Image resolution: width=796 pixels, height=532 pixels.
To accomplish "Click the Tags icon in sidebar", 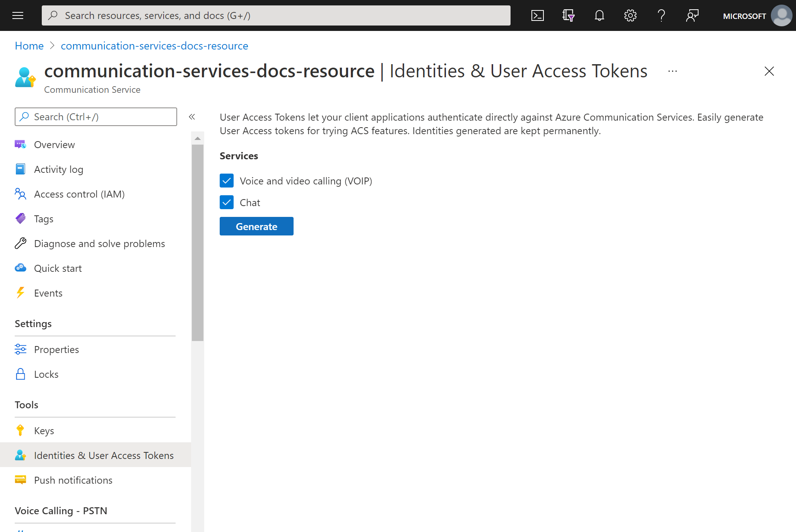I will [x=20, y=218].
